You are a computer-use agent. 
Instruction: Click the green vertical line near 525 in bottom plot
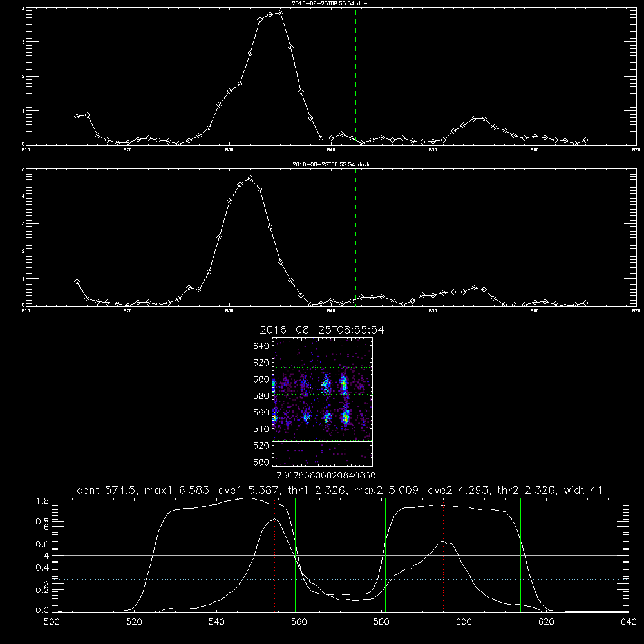[156, 556]
